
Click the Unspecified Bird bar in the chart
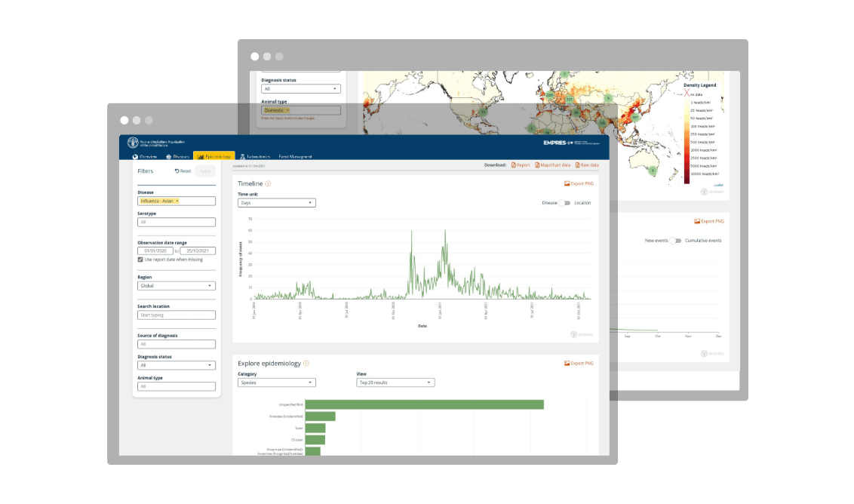coord(425,404)
